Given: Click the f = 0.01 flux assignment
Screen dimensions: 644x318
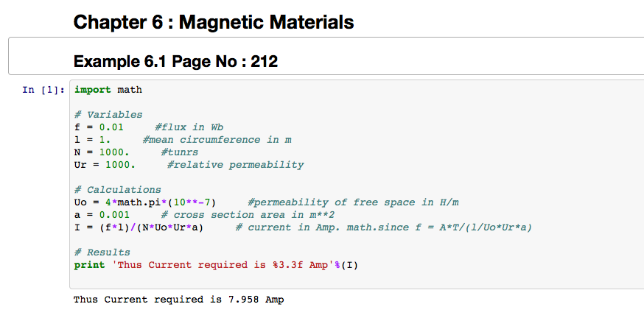Looking at the screenshot, I should [x=105, y=127].
